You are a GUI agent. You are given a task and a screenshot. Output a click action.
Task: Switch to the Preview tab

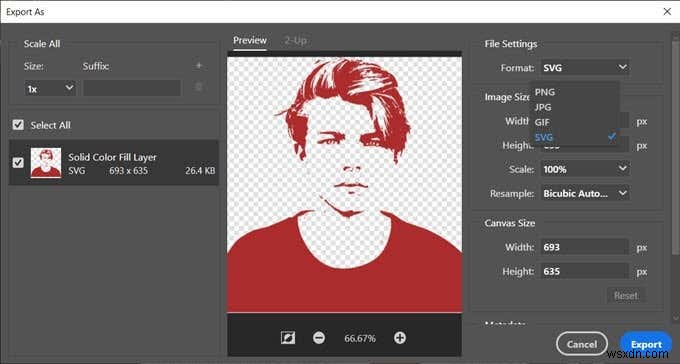[250, 40]
